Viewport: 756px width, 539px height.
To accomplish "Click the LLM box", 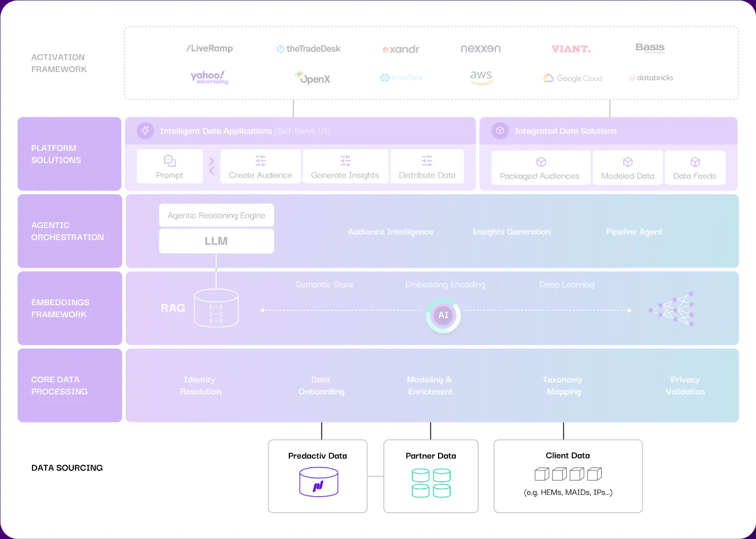I will click(x=216, y=241).
